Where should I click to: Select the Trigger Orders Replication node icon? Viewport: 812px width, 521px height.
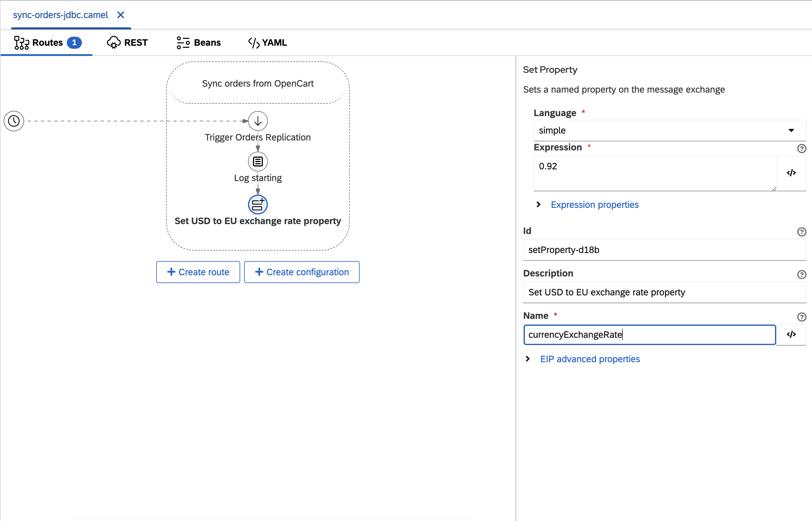258,121
